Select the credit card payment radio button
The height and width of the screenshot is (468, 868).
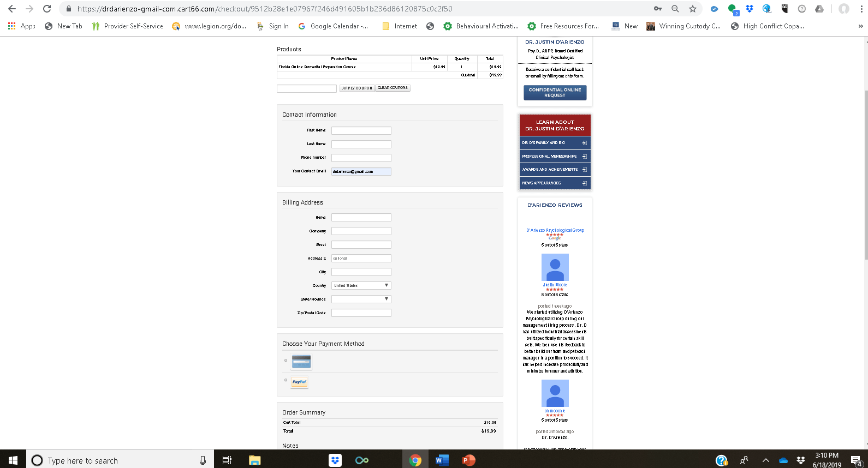pos(286,361)
